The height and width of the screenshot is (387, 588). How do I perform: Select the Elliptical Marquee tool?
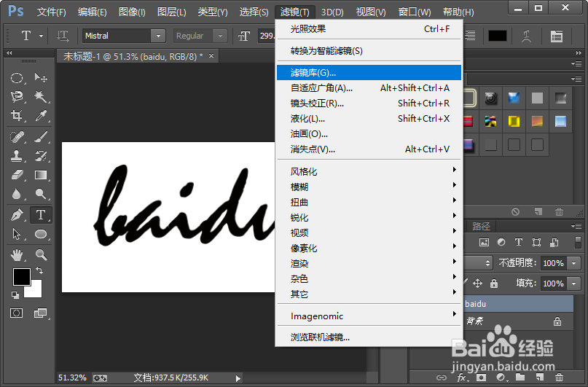(x=17, y=78)
